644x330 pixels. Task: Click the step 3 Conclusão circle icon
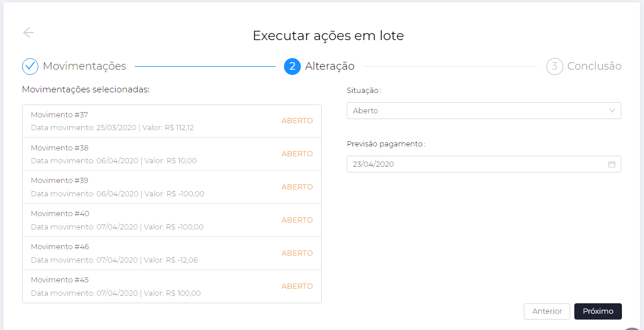555,66
